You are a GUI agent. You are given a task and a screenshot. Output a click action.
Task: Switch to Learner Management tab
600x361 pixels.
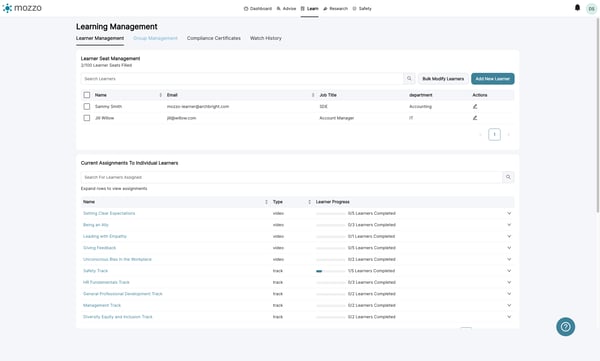coord(100,38)
